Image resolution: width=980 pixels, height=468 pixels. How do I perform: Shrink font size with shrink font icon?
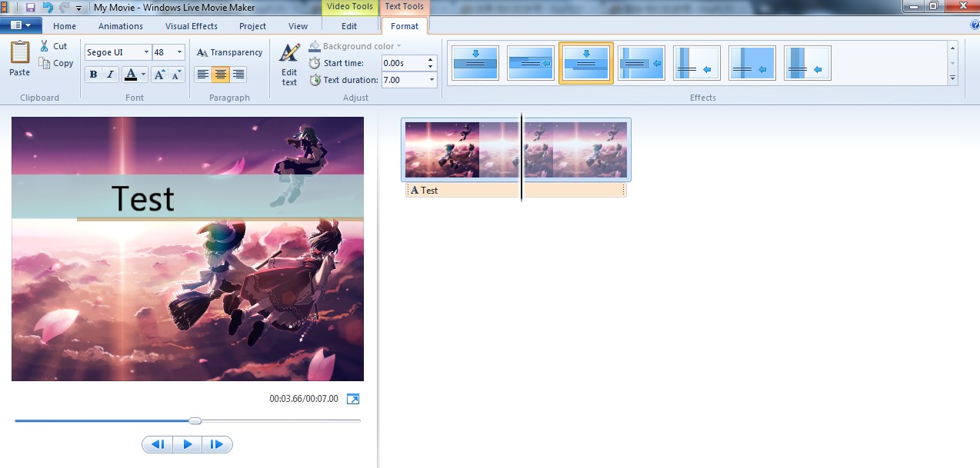tap(177, 75)
